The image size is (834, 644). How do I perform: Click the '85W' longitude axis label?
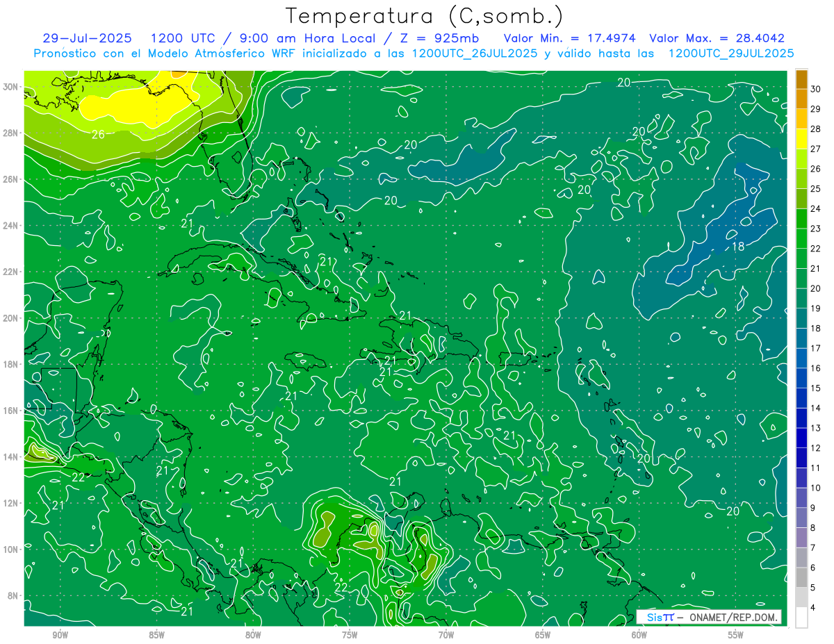click(x=156, y=635)
